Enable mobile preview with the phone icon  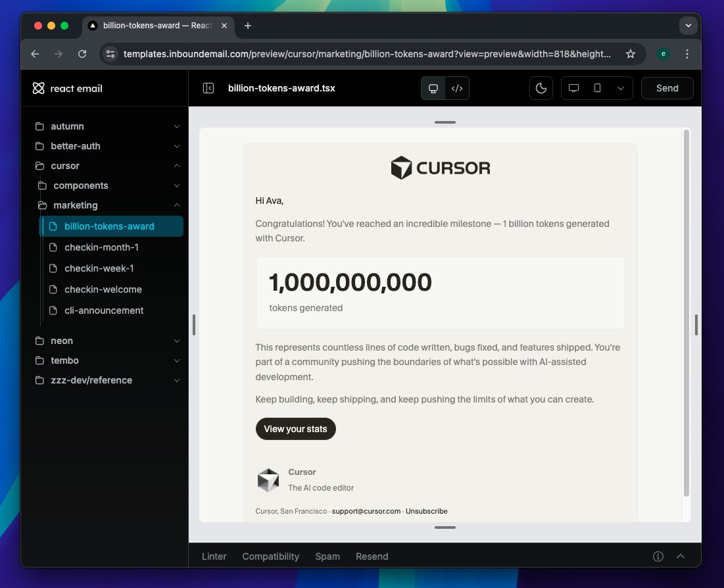pos(597,87)
